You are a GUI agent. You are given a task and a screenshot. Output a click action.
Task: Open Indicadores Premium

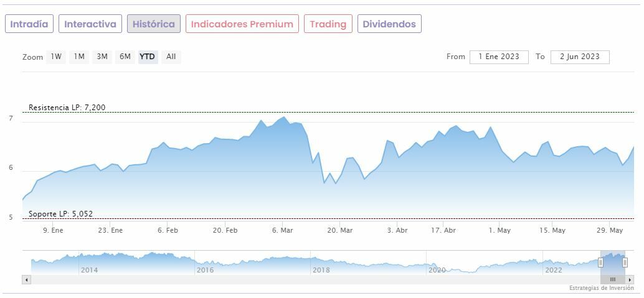point(242,24)
